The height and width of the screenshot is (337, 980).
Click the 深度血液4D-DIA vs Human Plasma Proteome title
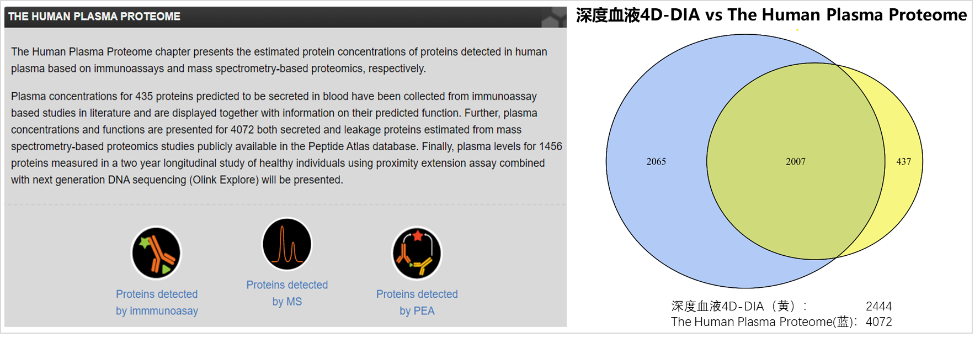771,15
